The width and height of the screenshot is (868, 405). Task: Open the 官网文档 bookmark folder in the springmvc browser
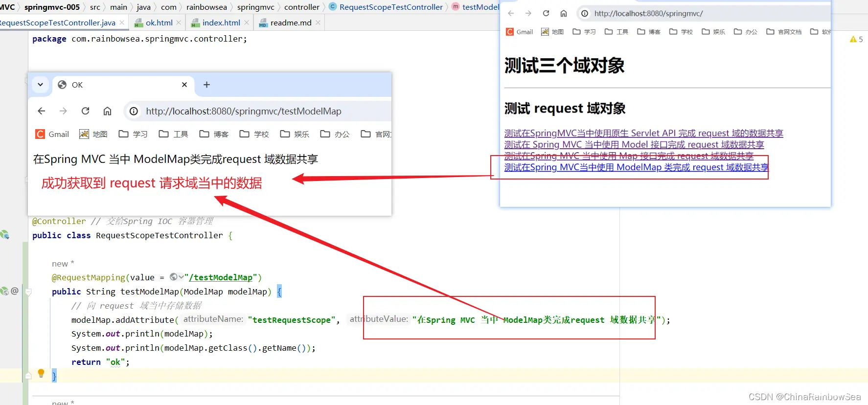pos(784,32)
